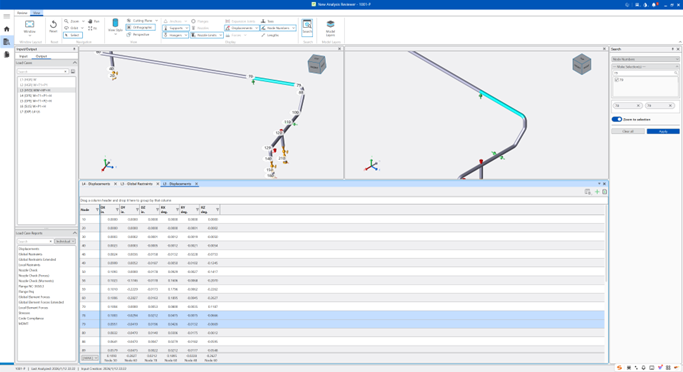The width and height of the screenshot is (683, 372).
Task: Click the export icon above displacement table
Action: (x=605, y=192)
